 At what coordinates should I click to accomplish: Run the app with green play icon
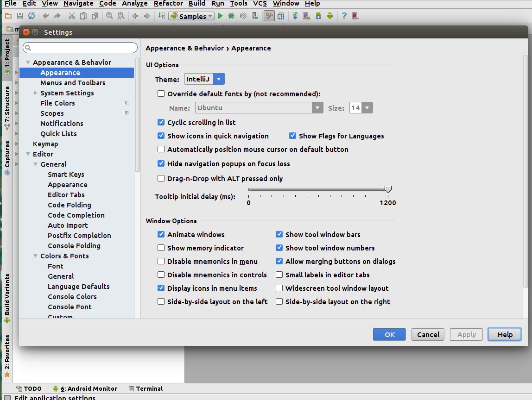click(220, 16)
